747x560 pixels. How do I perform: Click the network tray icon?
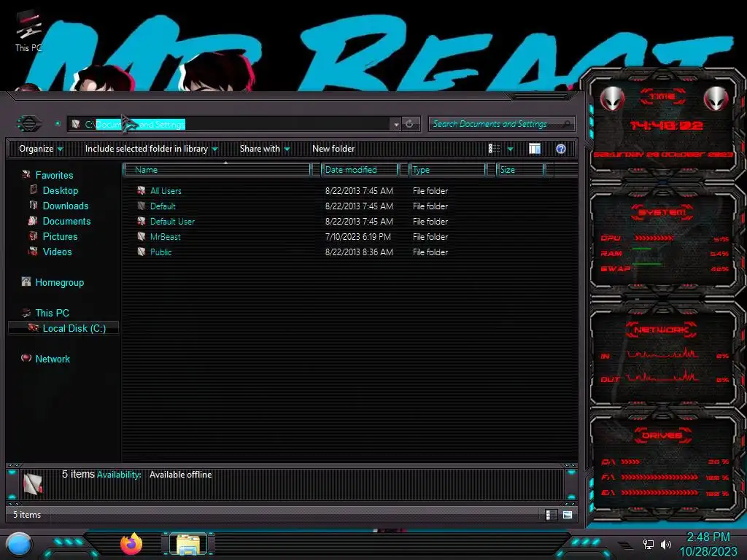point(648,544)
